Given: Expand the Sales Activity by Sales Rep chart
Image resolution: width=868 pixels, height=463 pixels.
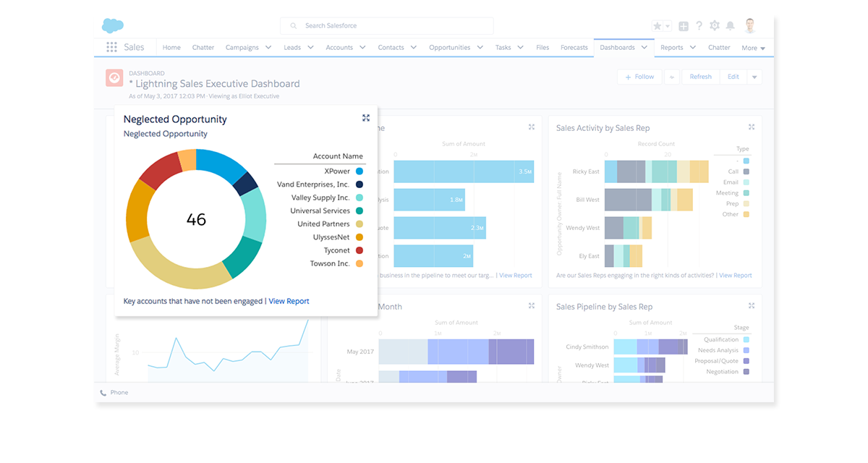Looking at the screenshot, I should pyautogui.click(x=752, y=127).
